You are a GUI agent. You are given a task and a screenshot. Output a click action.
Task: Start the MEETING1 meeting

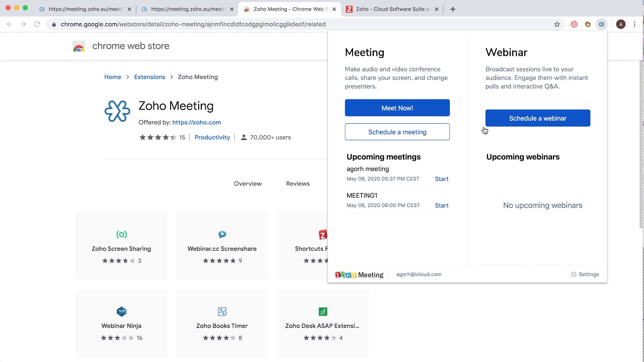[441, 206]
